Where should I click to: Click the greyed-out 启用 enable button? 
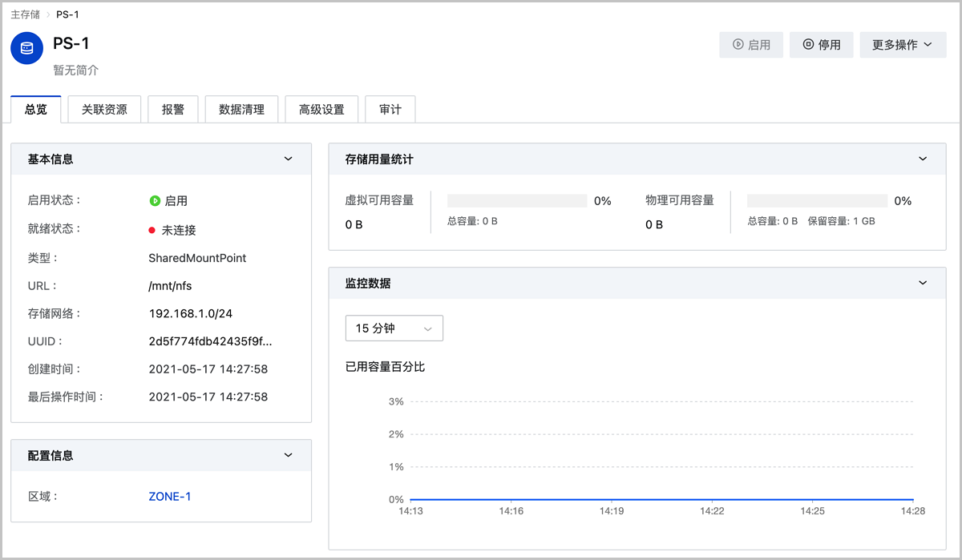pyautogui.click(x=750, y=45)
